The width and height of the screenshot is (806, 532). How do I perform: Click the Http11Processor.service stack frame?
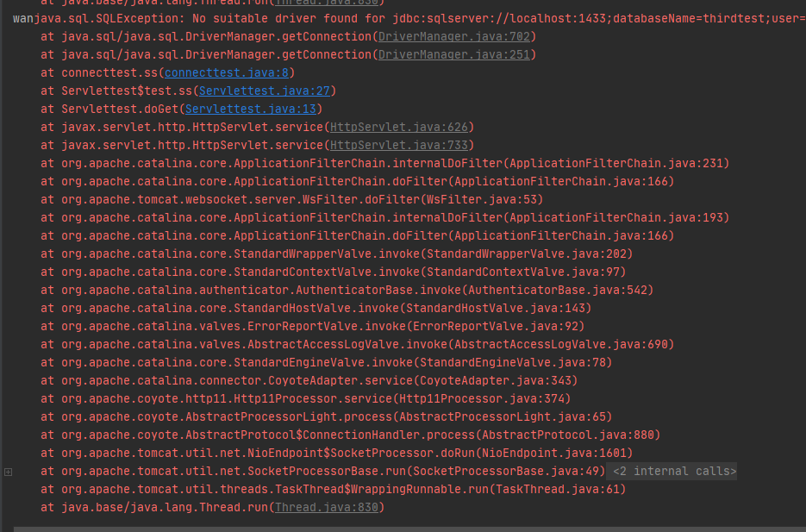[x=306, y=399]
